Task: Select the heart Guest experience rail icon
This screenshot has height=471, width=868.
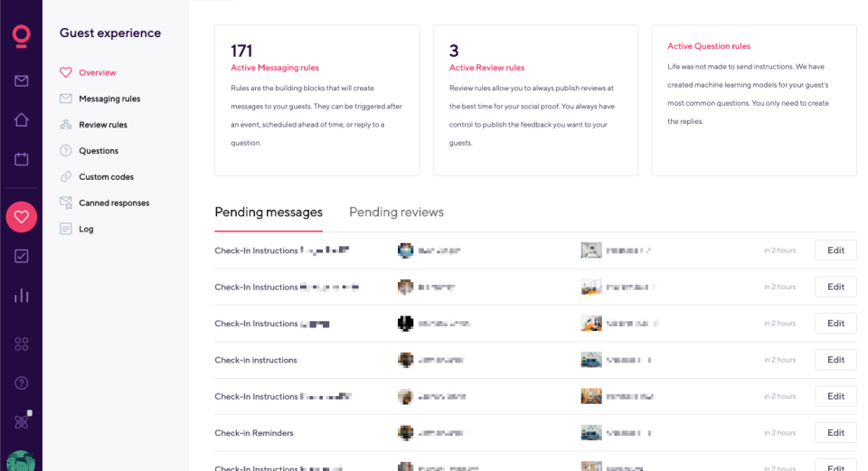Action: click(x=21, y=217)
